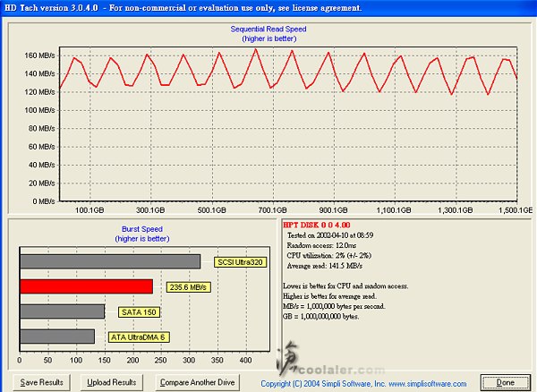
Task: Click the 160 MB/s axis label
Action: point(39,55)
